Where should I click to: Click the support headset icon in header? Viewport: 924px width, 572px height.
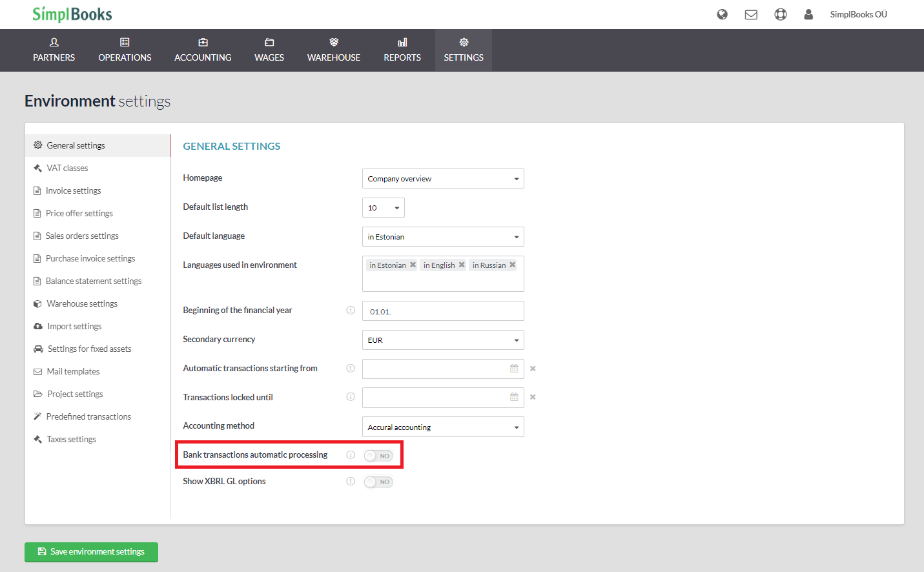pos(780,14)
